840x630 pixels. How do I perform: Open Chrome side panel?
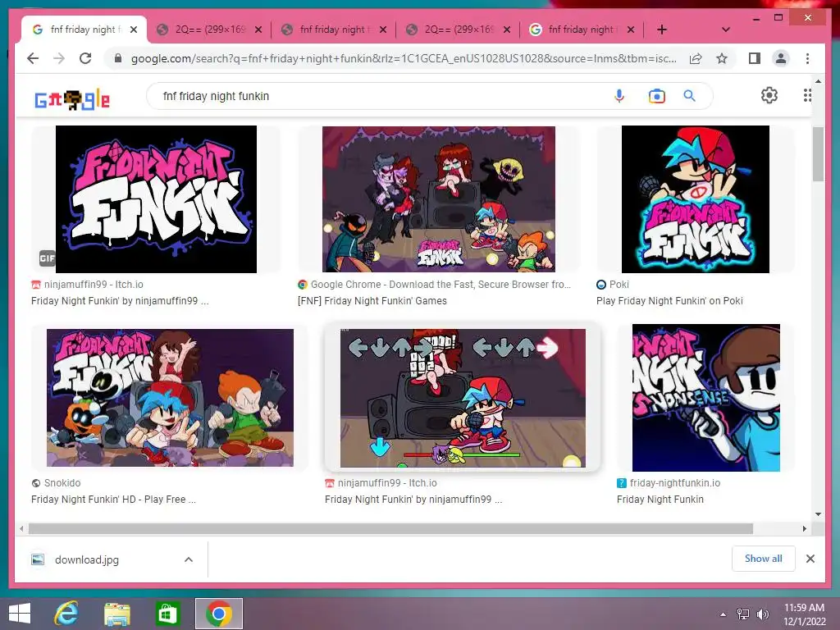click(755, 58)
